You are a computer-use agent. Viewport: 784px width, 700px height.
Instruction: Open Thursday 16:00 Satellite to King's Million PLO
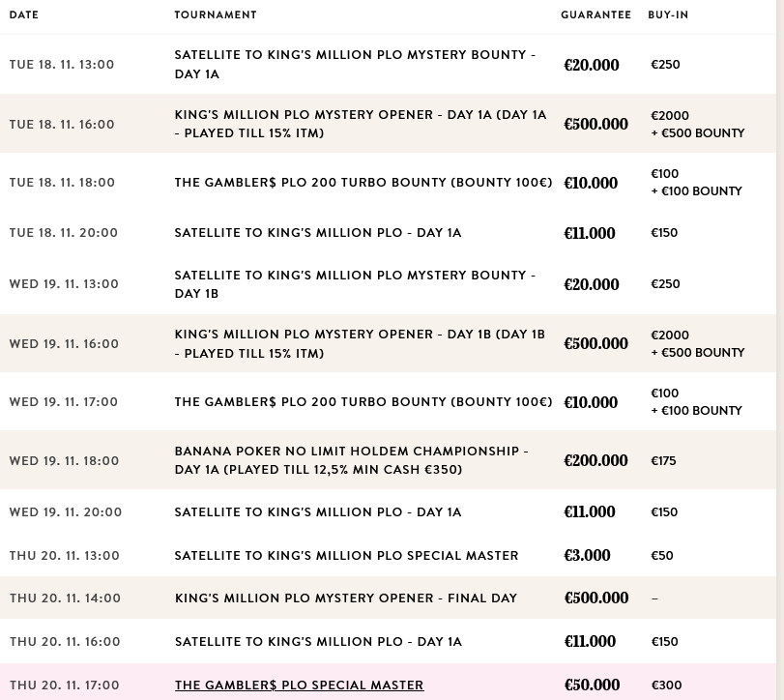click(x=318, y=642)
